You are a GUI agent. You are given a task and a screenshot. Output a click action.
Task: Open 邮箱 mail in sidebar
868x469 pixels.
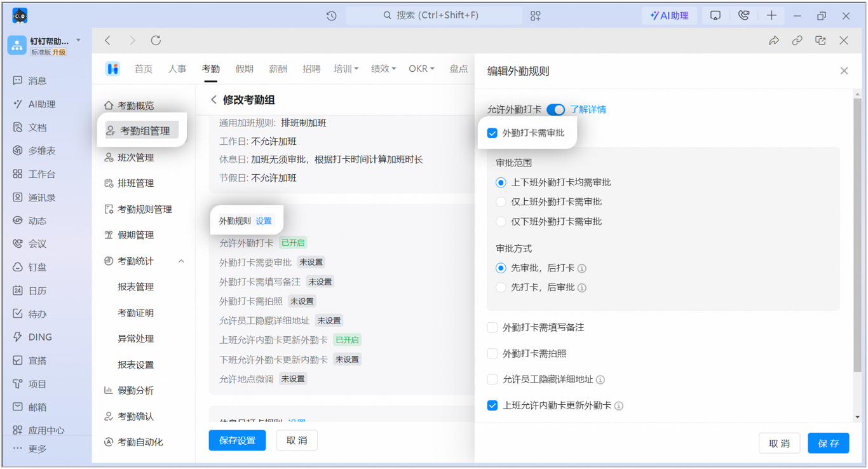pyautogui.click(x=18, y=407)
